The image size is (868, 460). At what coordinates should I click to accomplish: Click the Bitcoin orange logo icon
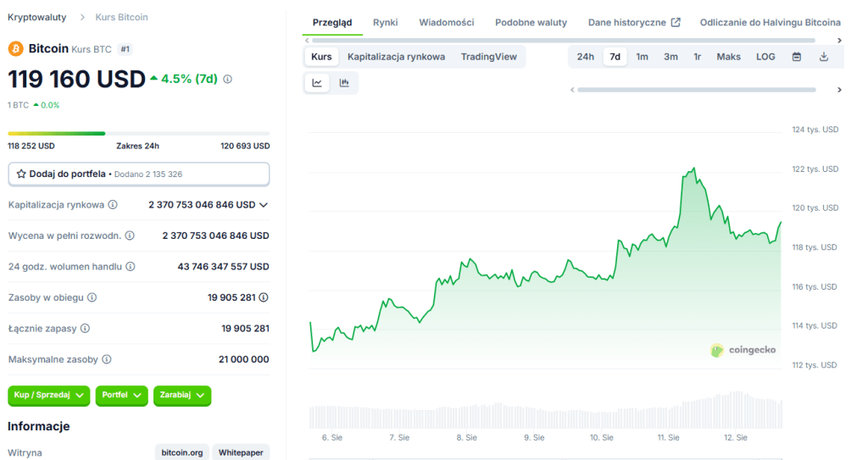click(15, 49)
